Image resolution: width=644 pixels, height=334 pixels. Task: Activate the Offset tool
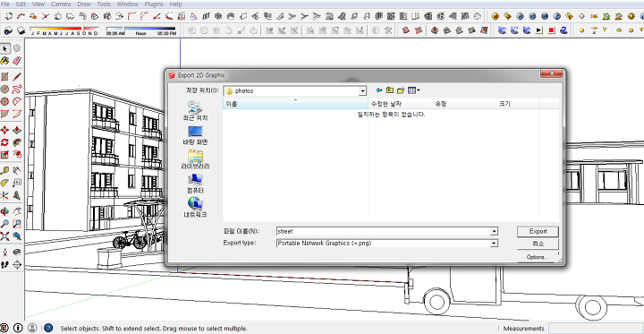17,155
